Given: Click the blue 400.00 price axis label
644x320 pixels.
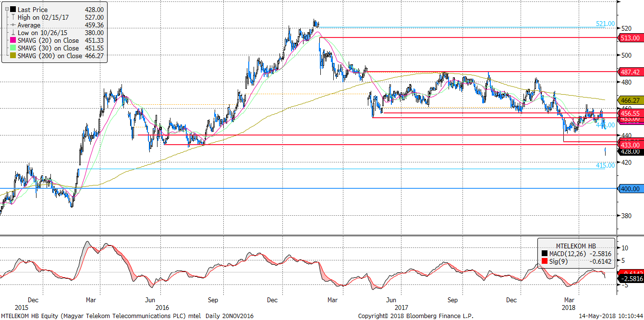Looking at the screenshot, I should [630, 189].
